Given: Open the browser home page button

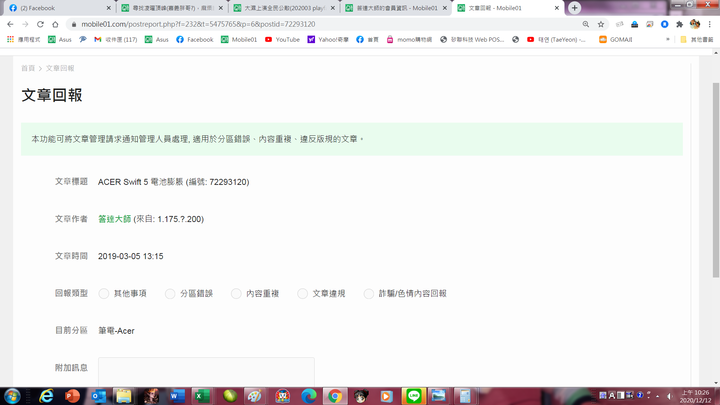Looking at the screenshot, I should click(55, 24).
